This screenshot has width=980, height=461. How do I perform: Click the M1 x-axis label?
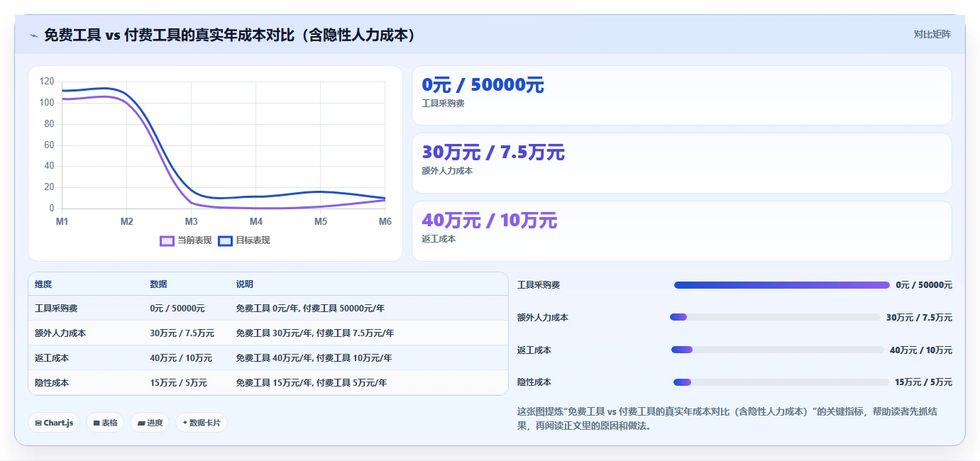point(62,222)
